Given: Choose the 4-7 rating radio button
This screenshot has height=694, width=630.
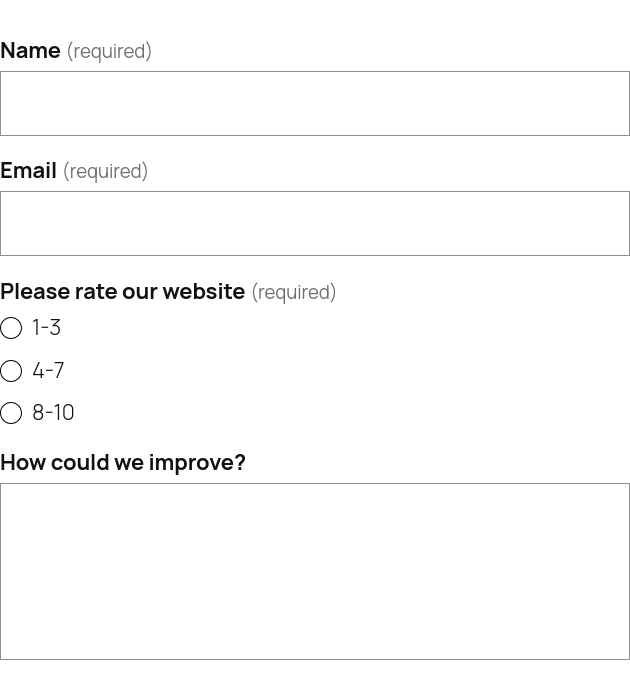Looking at the screenshot, I should click(x=11, y=371).
